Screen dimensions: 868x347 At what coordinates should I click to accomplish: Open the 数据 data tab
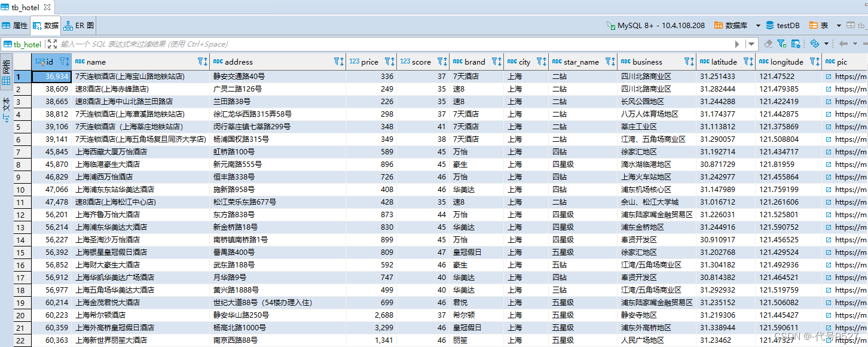tap(46, 26)
